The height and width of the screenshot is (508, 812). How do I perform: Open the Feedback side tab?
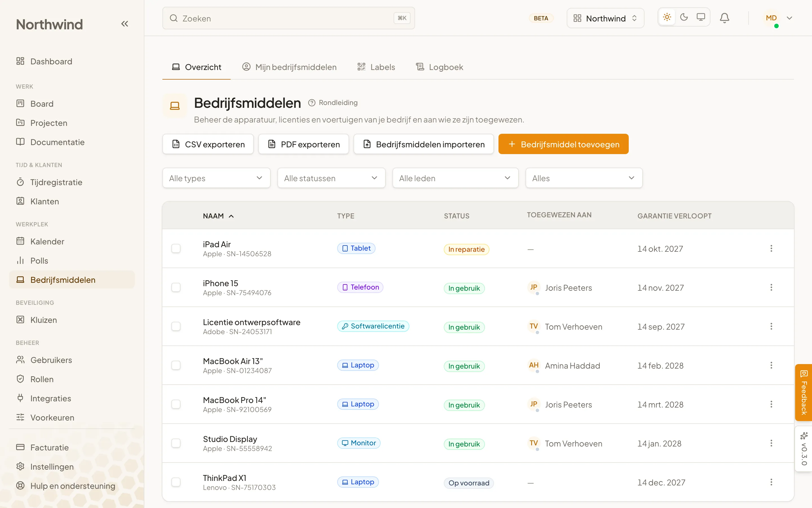[804, 392]
